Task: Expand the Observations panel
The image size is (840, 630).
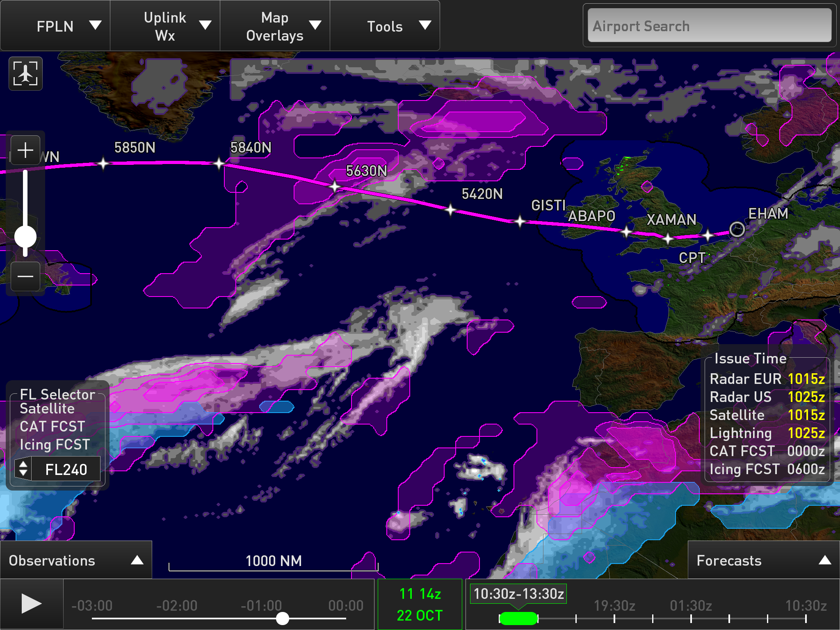Action: (76, 560)
